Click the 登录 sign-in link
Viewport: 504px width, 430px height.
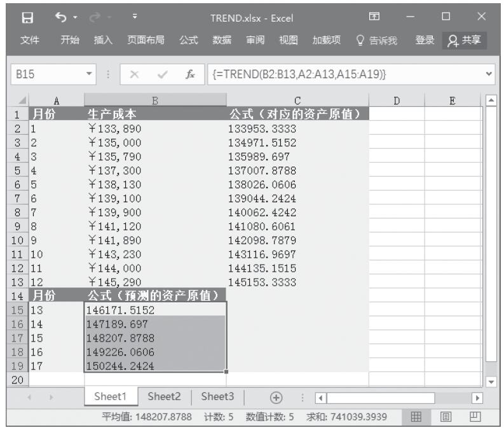click(425, 41)
